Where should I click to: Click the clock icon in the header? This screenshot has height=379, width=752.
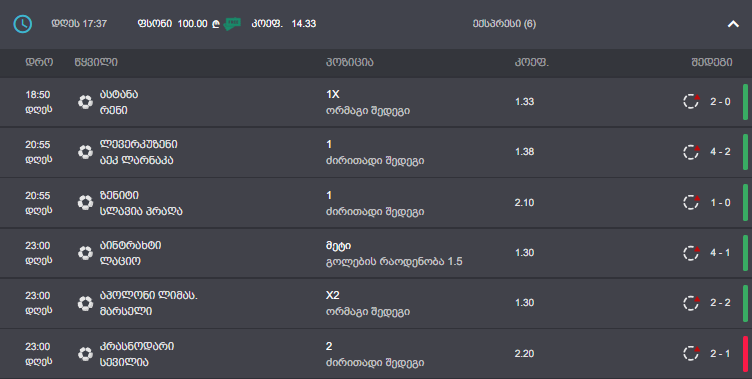coord(23,24)
